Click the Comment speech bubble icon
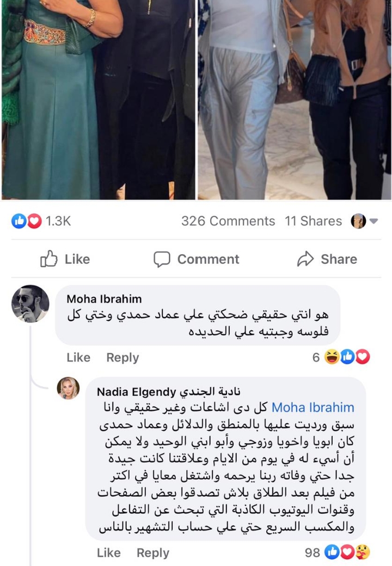This screenshot has width=392, height=566. click(162, 259)
